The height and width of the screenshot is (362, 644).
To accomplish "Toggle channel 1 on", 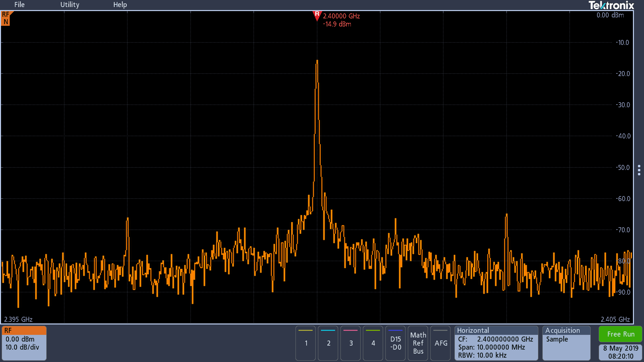I will (306, 343).
